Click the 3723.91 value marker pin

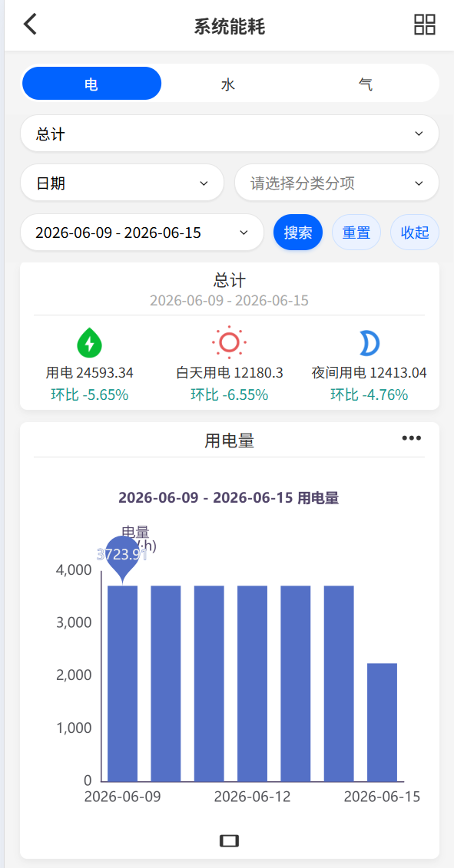tap(122, 555)
